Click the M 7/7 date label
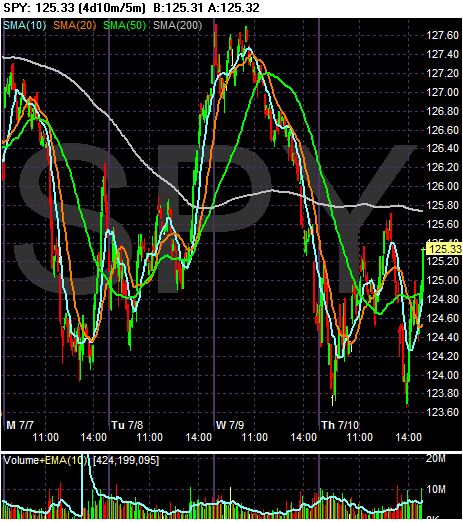 click(x=20, y=425)
